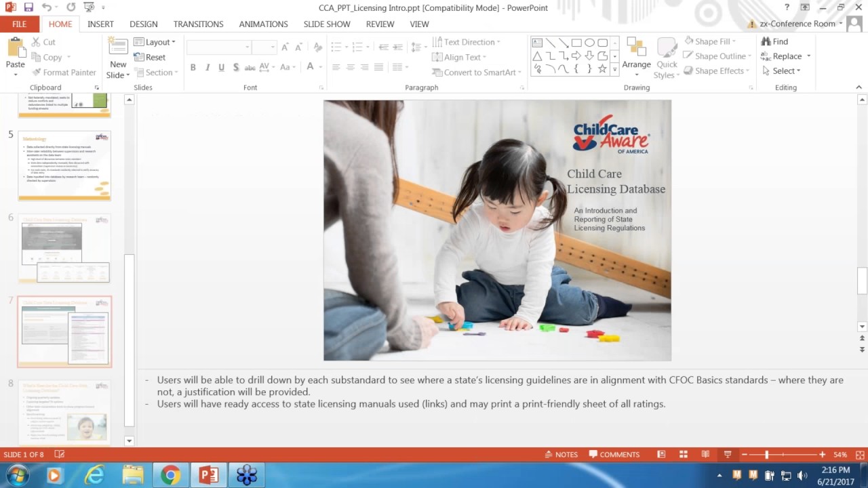Click Find in the Editing group
This screenshot has width=868, height=488.
(x=774, y=41)
